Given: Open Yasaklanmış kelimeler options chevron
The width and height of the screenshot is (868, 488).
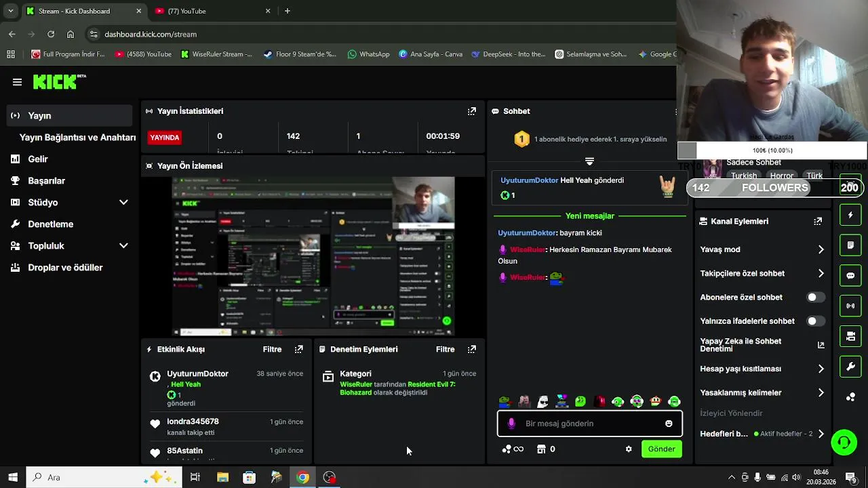Looking at the screenshot, I should tap(821, 392).
